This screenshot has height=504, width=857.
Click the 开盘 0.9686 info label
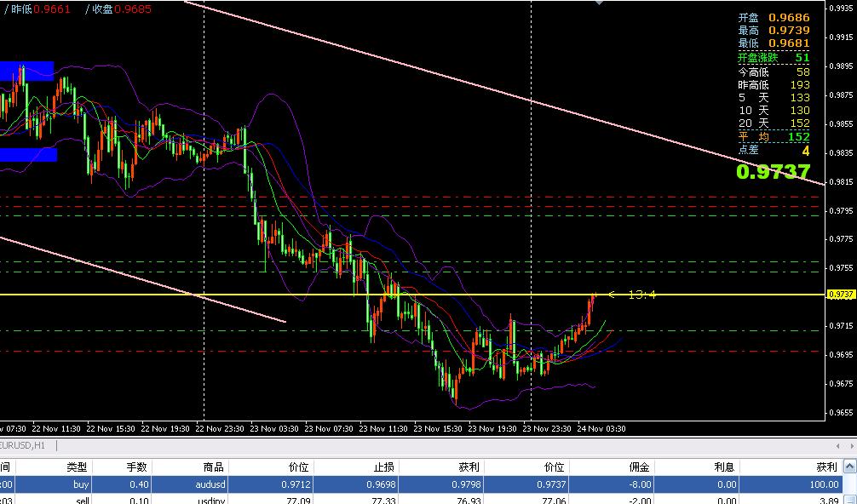tap(774, 18)
